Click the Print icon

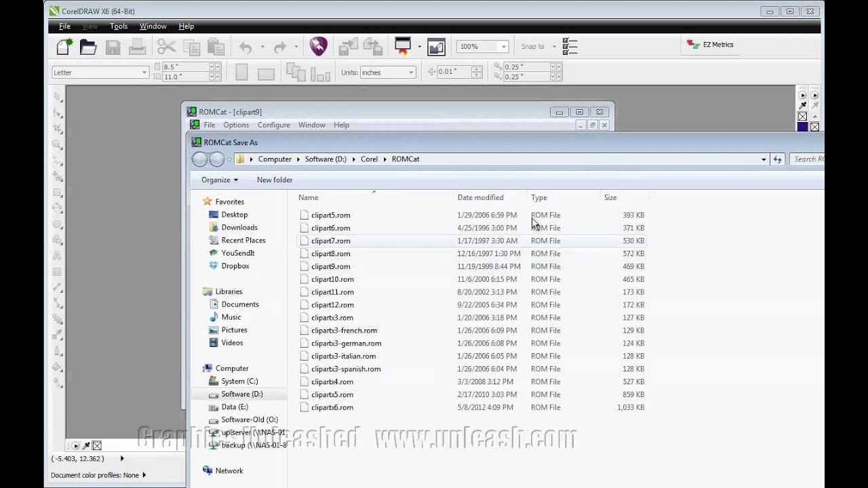[137, 47]
